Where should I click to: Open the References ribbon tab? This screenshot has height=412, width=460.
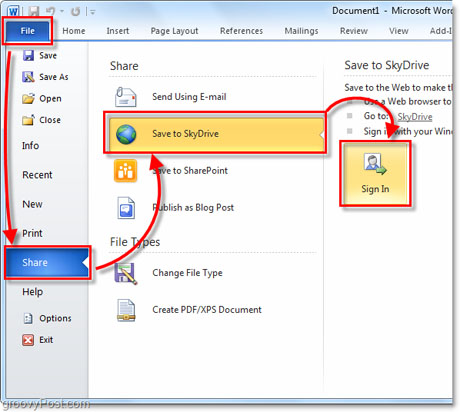pyautogui.click(x=241, y=31)
